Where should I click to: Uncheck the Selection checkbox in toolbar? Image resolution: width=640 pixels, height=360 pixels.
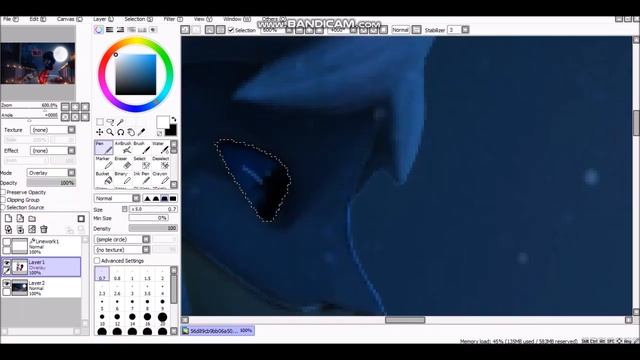point(231,30)
